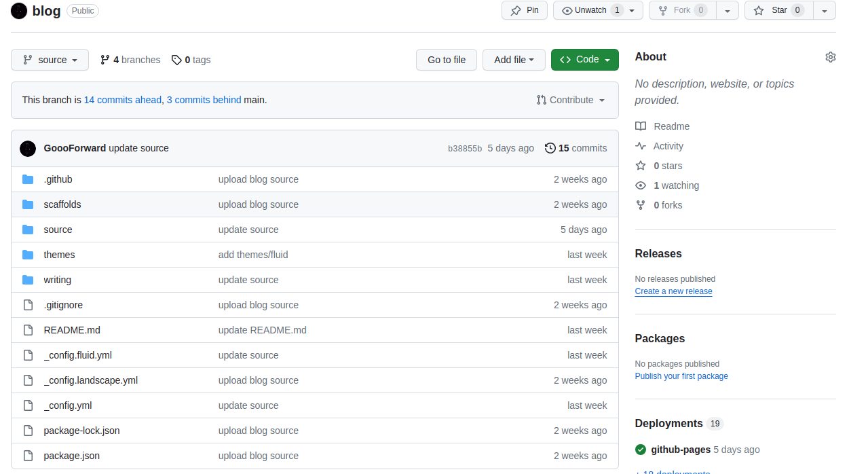Click the folder icon beside writing
This screenshot has width=868, height=474.
pos(28,280)
